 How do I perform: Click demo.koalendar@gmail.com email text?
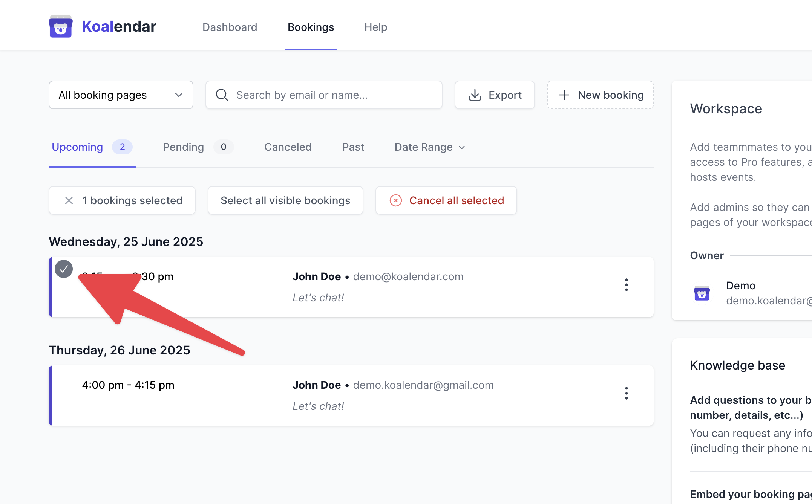coord(423,385)
